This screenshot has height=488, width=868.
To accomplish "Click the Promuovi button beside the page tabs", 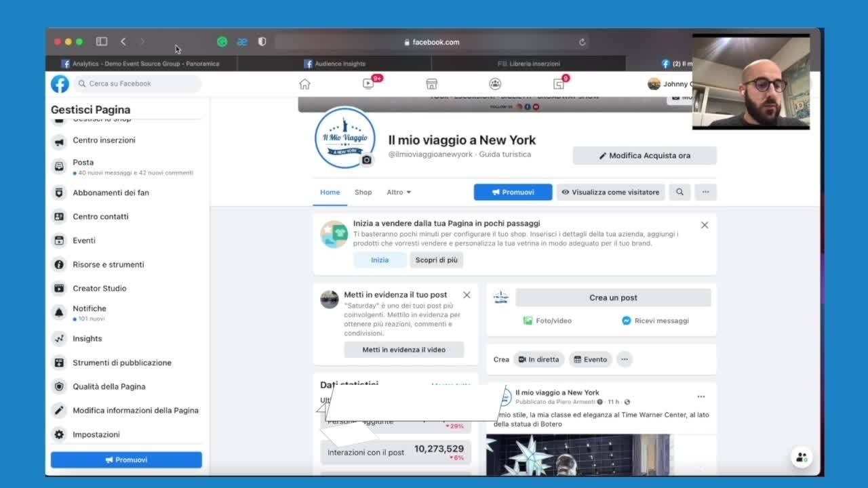I will 513,192.
